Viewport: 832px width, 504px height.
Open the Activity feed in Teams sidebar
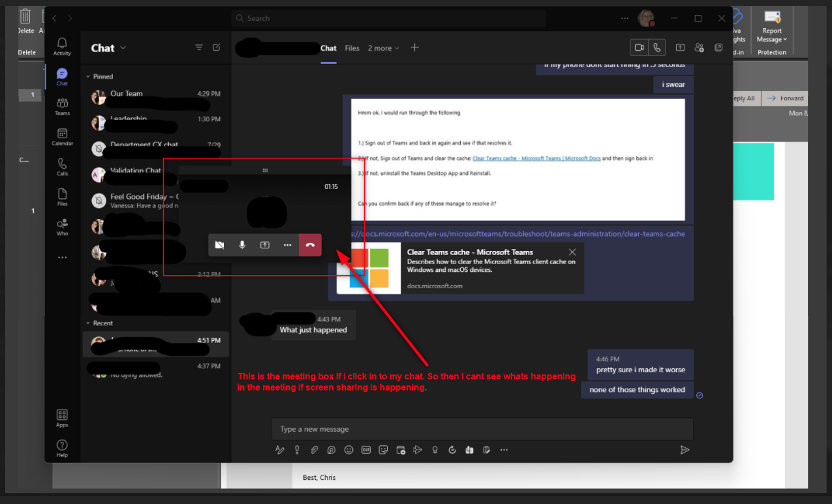tap(62, 46)
